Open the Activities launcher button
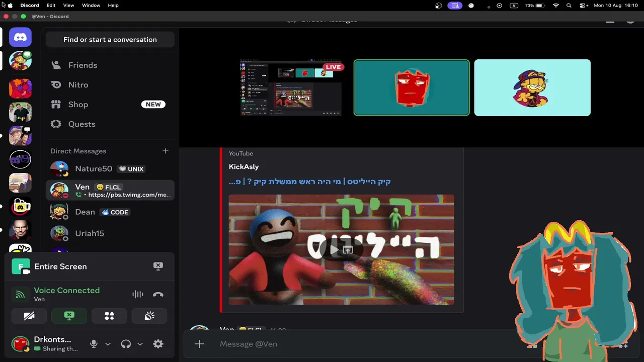The image size is (644, 362). 109,316
